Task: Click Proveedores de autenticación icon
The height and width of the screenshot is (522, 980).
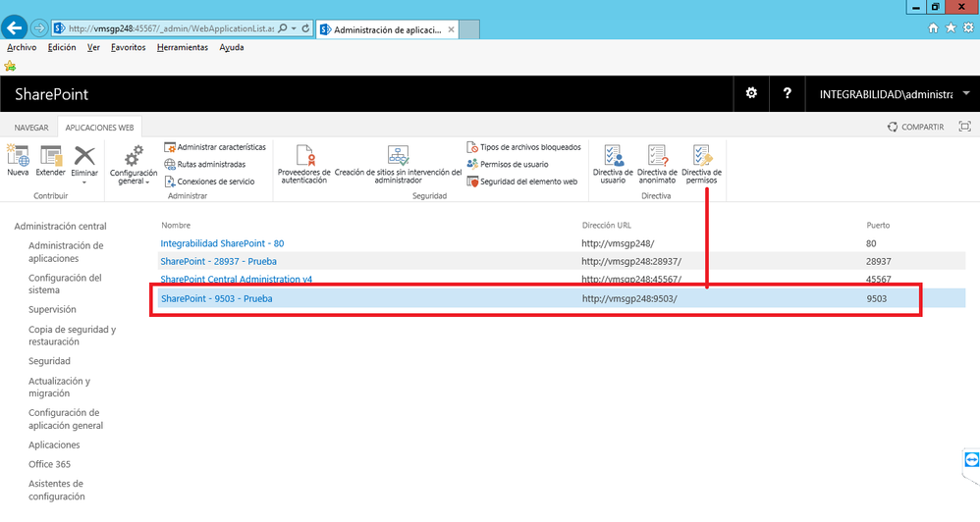Action: [304, 156]
